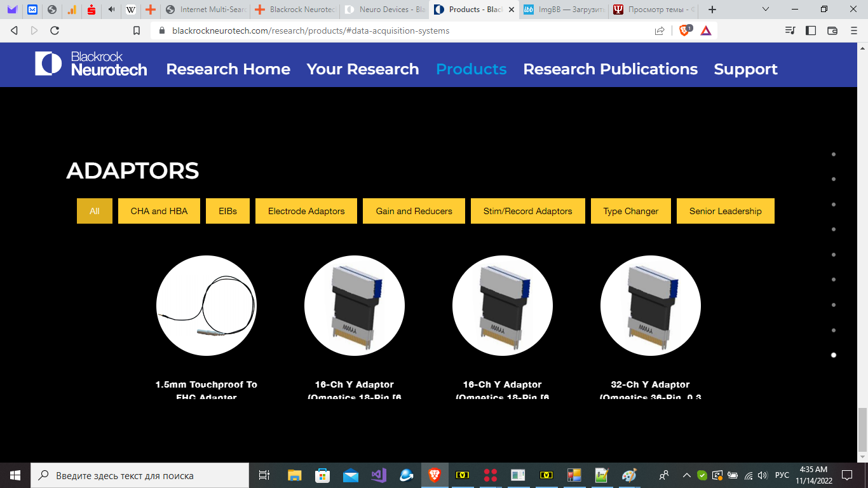Toggle the browser sidebar panel icon
Viewport: 868px width, 488px height.
pos(811,30)
